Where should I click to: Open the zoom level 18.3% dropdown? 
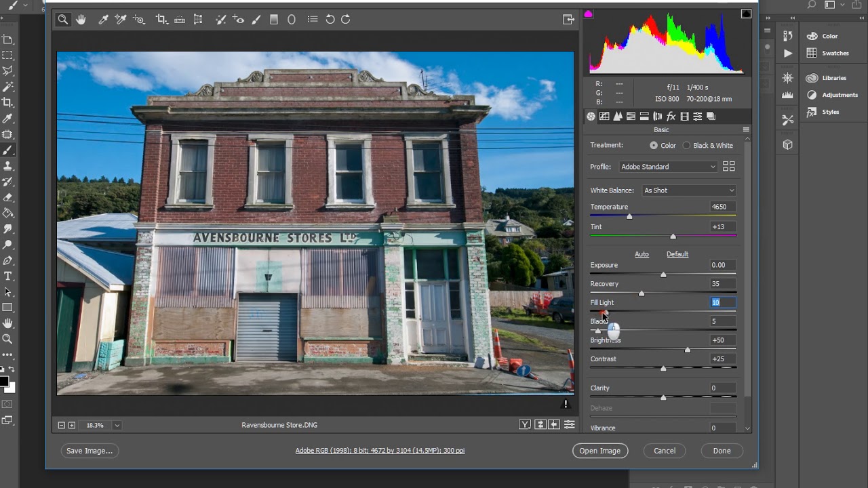point(117,425)
